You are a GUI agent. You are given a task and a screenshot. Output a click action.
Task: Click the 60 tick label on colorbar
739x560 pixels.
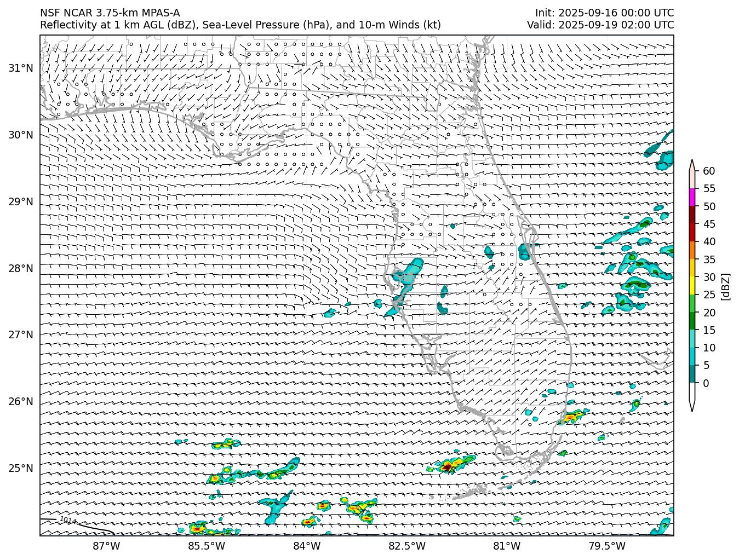709,171
